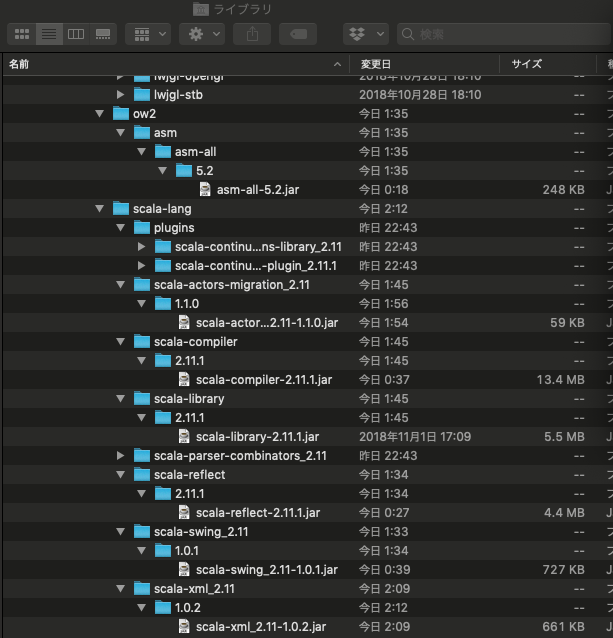Click the scala-swing_2.11 folder icon

click(x=142, y=531)
